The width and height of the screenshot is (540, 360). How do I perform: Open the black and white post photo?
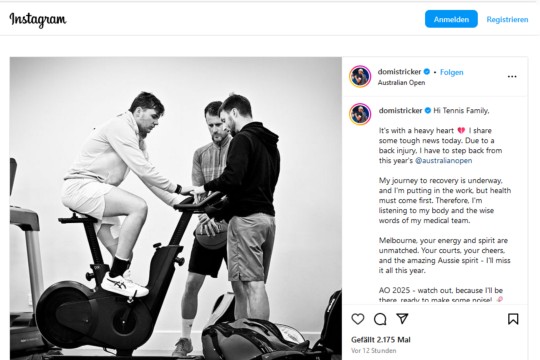pyautogui.click(x=176, y=208)
